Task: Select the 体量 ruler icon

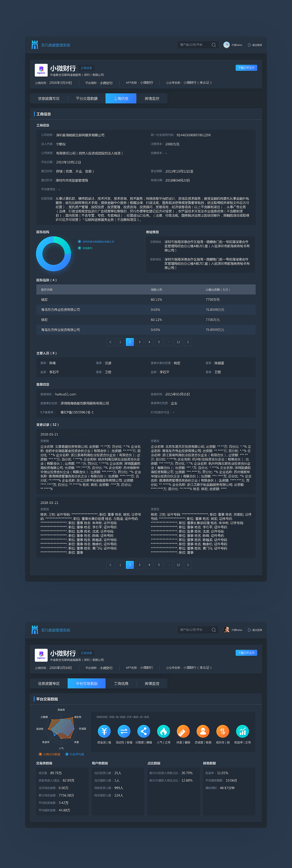Action: [183, 731]
